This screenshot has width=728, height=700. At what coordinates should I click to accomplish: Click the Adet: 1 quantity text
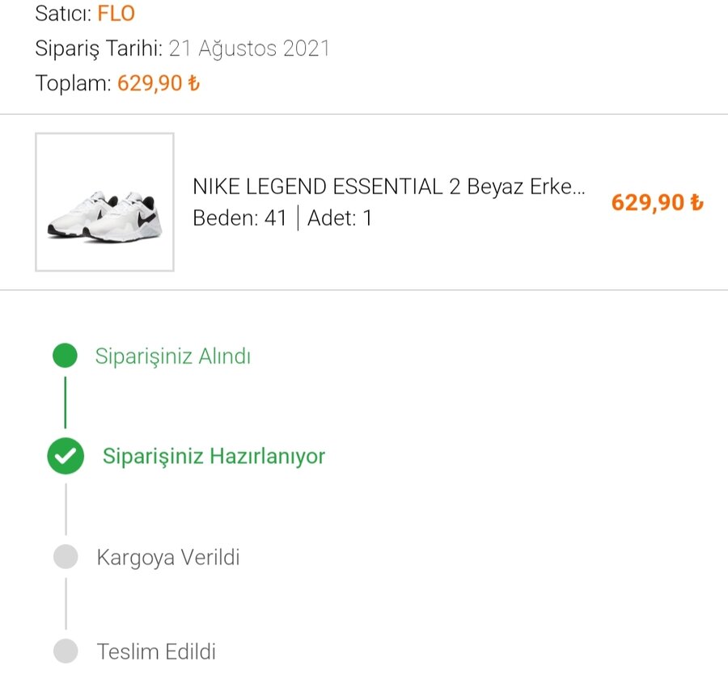[340, 218]
